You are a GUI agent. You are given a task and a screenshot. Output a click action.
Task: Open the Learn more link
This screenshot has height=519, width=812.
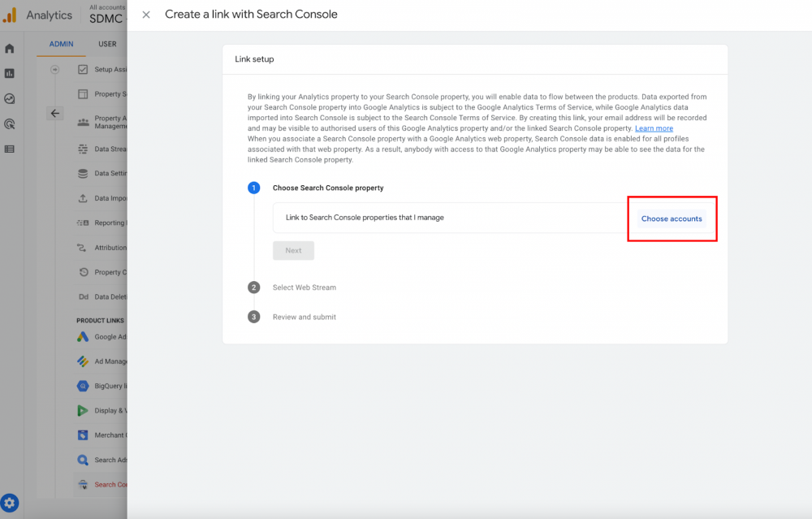tap(654, 128)
